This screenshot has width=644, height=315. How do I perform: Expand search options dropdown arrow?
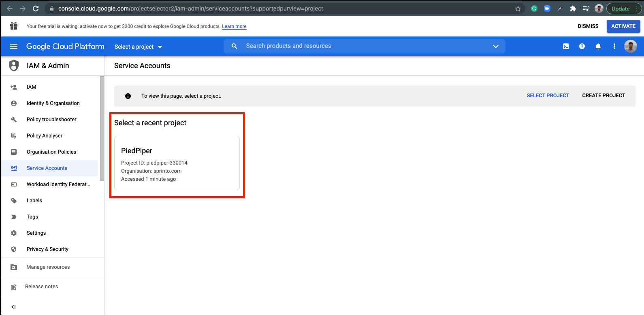(496, 46)
